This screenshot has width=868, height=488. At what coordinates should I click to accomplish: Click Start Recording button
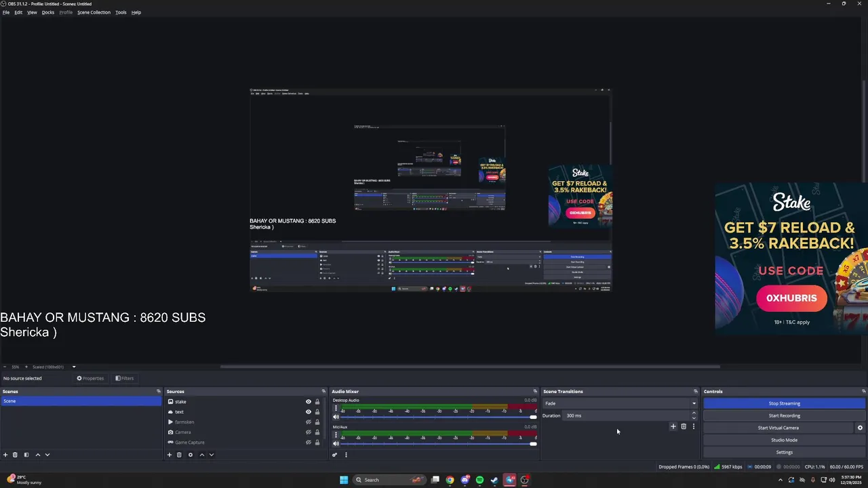coord(785,415)
